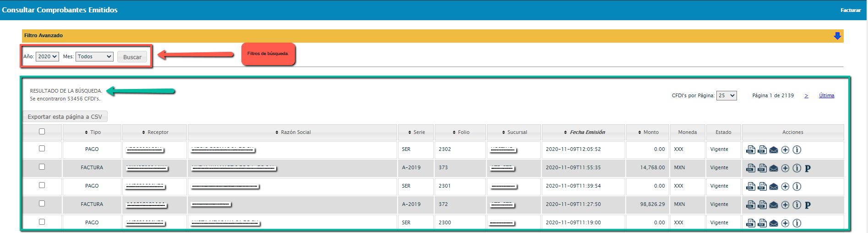
Task: Download PDF for FACTURA folio 373
Action: tap(762, 168)
